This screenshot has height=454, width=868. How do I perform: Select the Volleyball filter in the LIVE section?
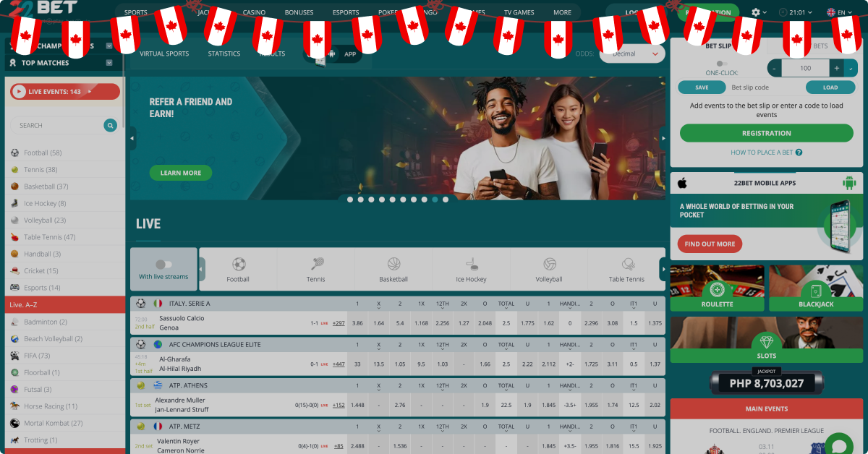pyautogui.click(x=548, y=269)
